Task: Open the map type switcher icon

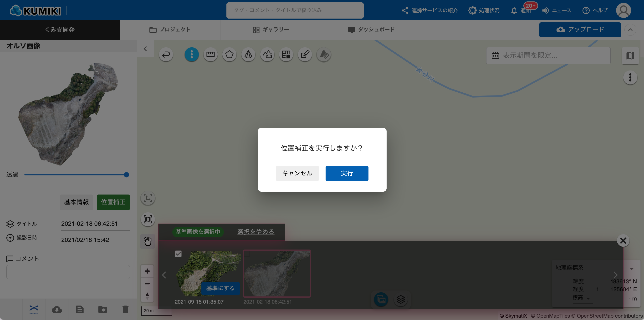Action: (x=630, y=55)
